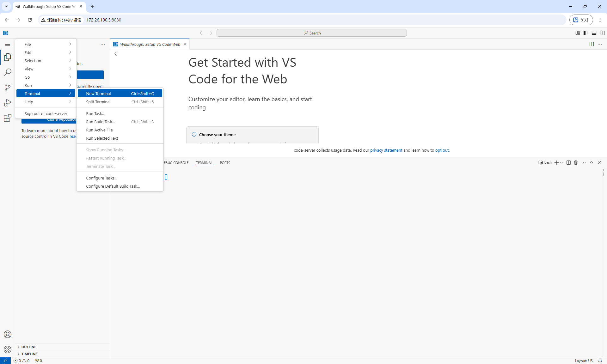
Task: Open the Manage gear icon
Action: click(8, 349)
